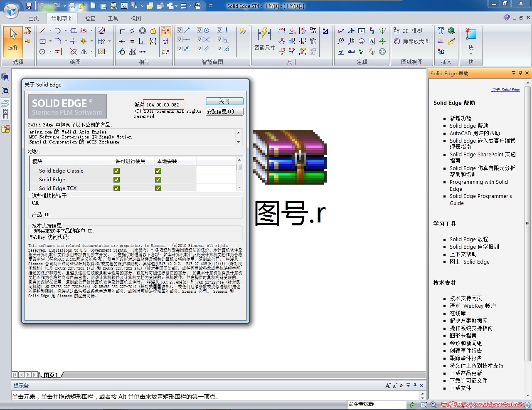
Task: Apply the Parallel relationship tool
Action: (132, 31)
